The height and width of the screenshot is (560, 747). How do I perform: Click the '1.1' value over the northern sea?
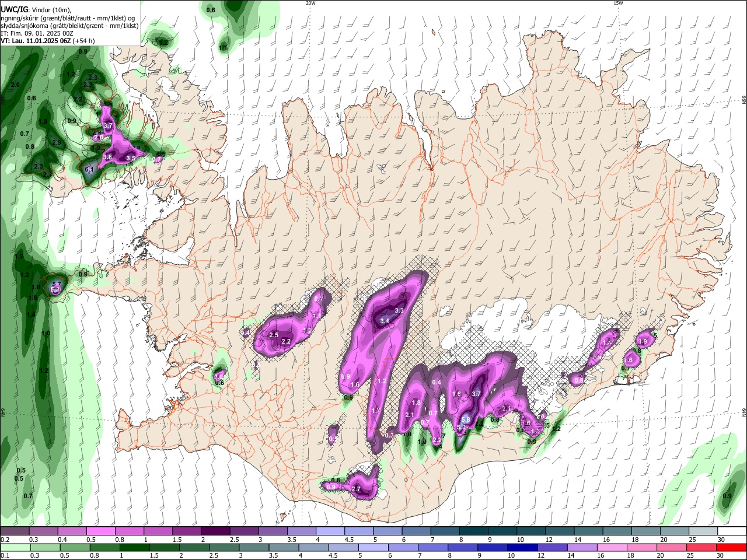[223, 48]
